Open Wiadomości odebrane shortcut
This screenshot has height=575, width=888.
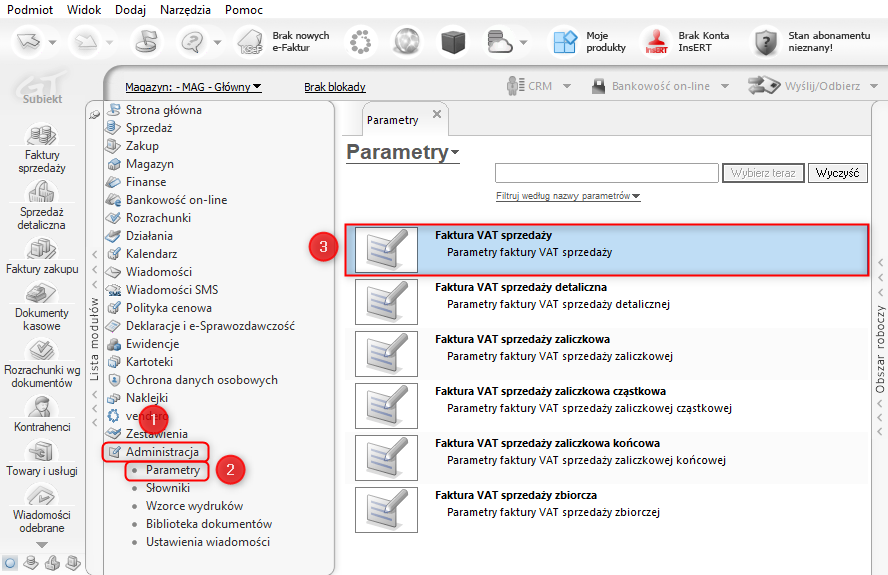tap(42, 509)
